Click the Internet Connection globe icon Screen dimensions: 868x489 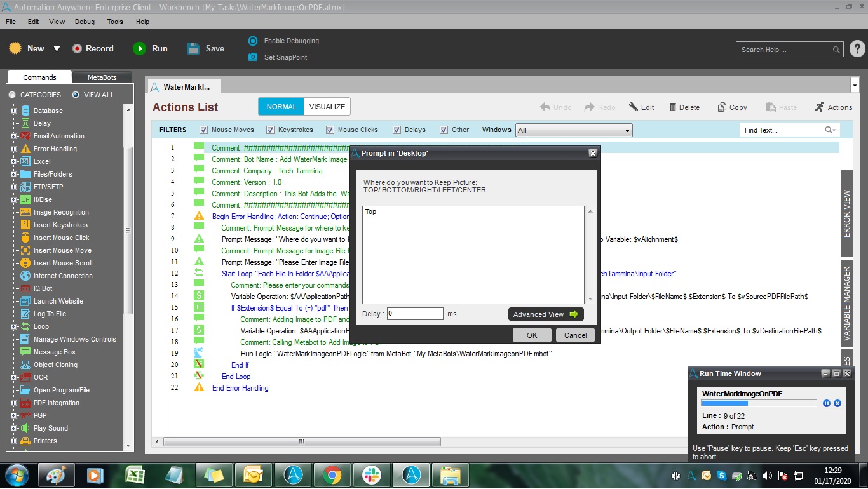point(25,276)
